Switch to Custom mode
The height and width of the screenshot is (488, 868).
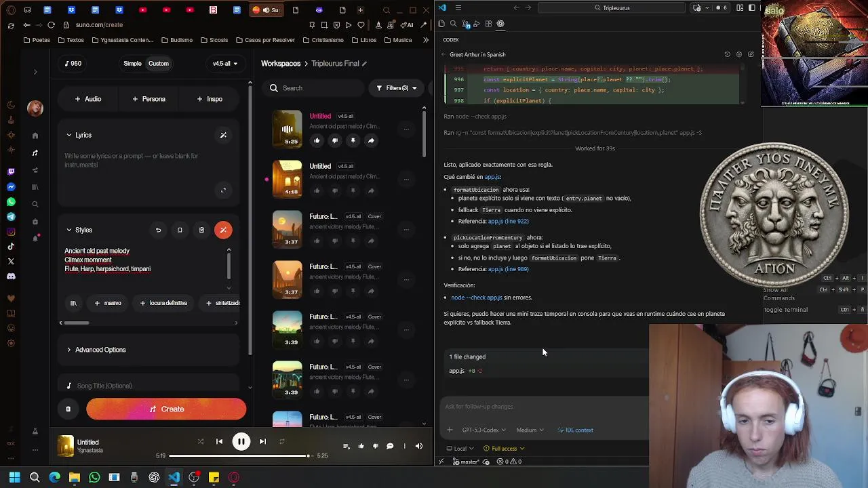coord(159,64)
